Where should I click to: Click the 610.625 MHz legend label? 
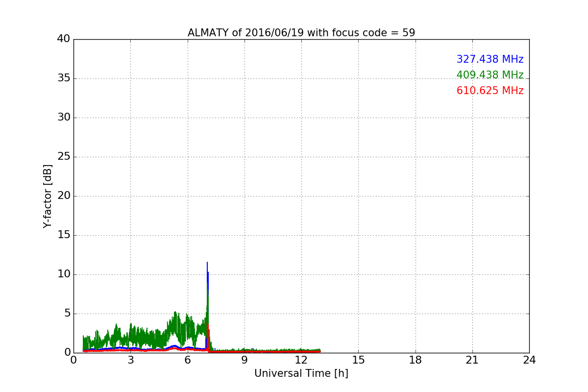(x=490, y=91)
